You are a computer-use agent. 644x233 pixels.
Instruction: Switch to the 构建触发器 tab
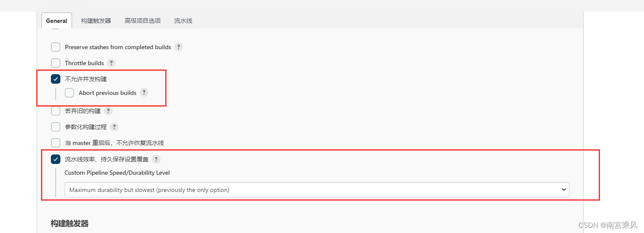coord(96,21)
